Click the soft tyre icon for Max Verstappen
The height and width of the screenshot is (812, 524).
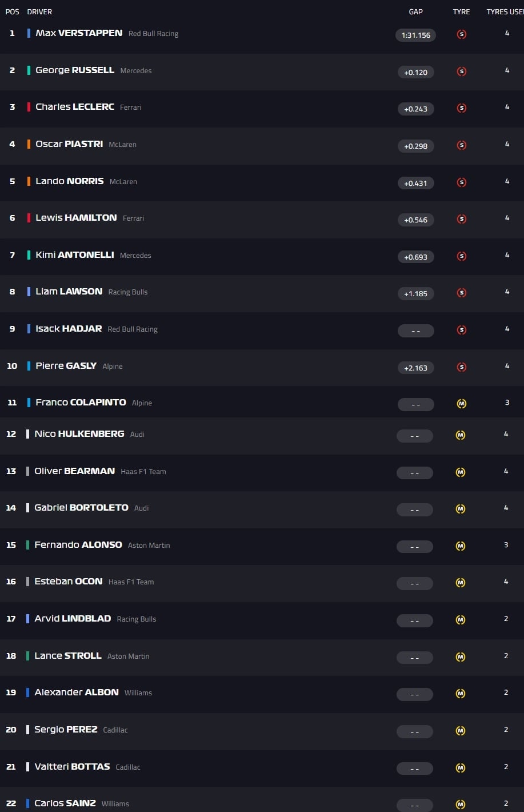(462, 34)
